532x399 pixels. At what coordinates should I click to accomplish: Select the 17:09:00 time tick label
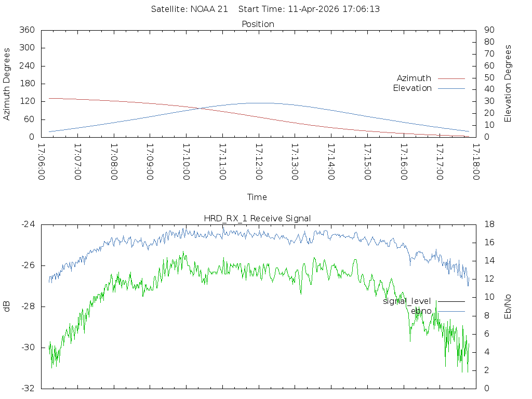150,162
